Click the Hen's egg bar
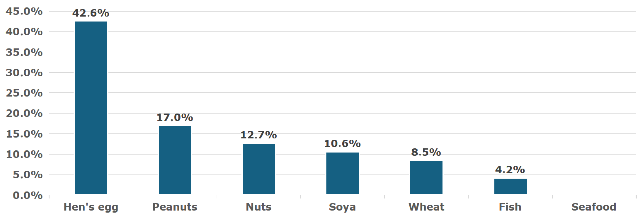This screenshot has width=644, height=216. tap(91, 108)
